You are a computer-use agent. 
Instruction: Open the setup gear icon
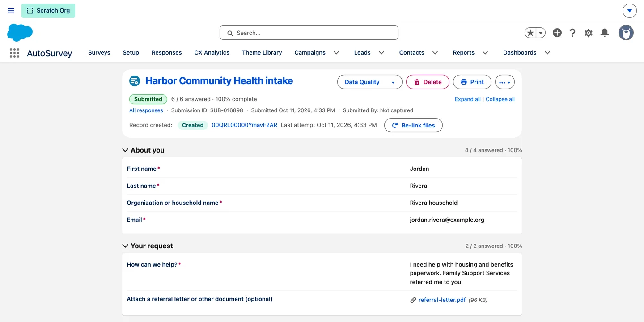[x=589, y=33]
